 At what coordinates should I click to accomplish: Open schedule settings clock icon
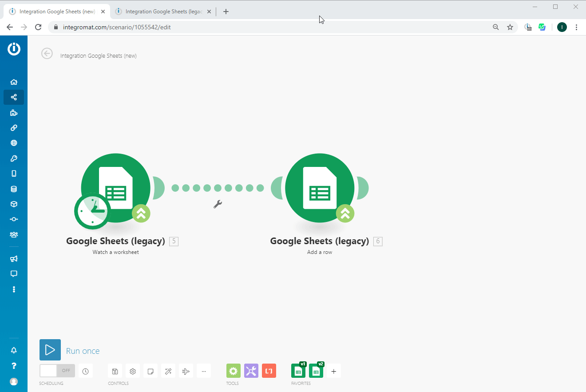[86, 371]
